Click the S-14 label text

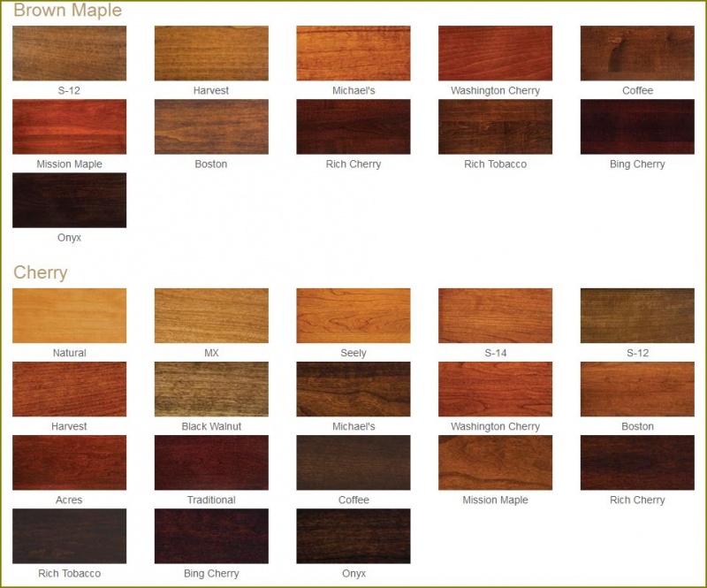pyautogui.click(x=496, y=353)
